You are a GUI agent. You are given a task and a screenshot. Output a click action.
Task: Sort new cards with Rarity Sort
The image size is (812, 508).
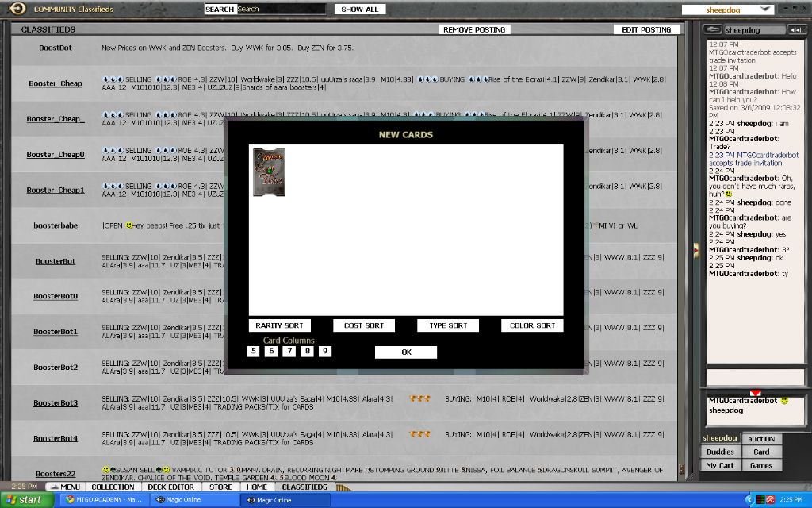point(279,325)
